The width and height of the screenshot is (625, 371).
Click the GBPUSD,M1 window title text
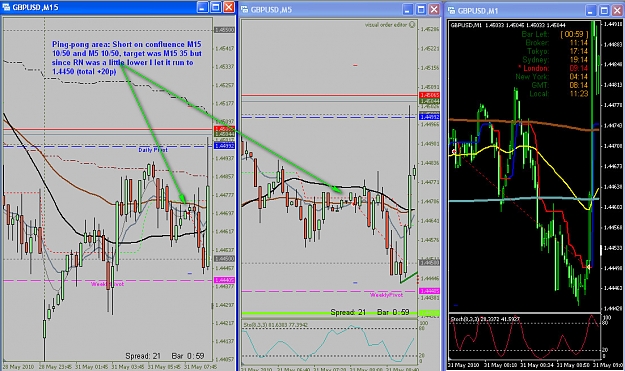tap(478, 11)
